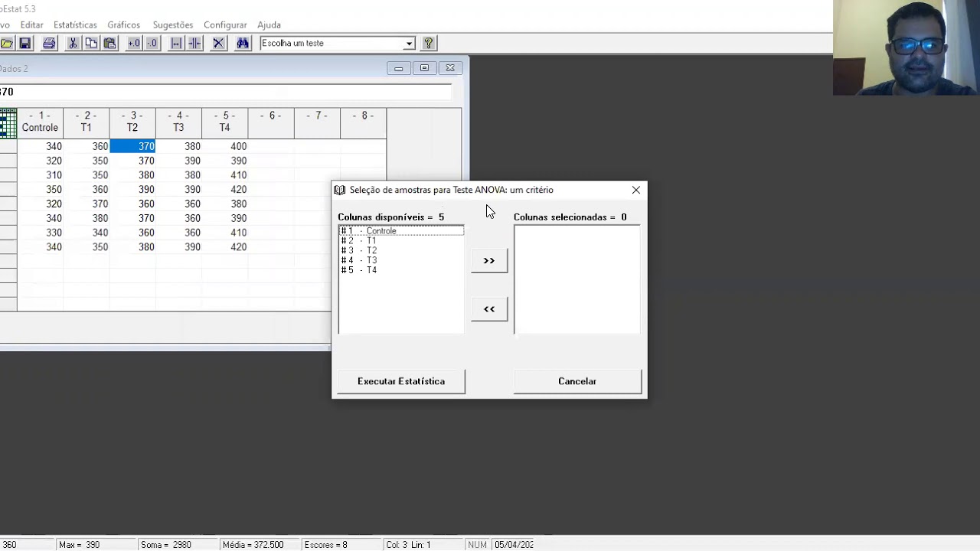This screenshot has height=551, width=980.
Task: Click the widen column icon
Action: (x=176, y=44)
